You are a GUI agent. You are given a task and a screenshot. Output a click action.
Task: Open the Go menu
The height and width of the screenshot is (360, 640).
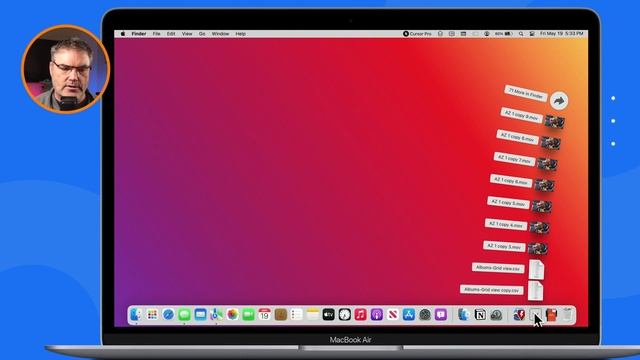click(202, 34)
